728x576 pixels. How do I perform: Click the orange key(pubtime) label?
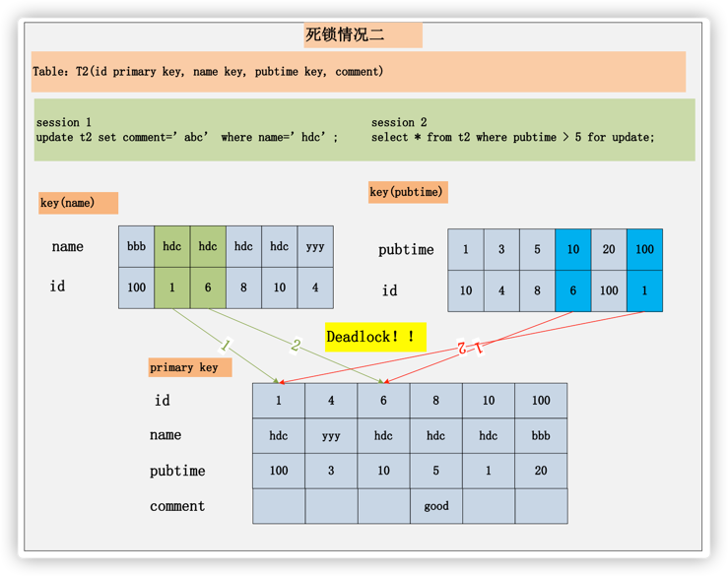tap(407, 192)
